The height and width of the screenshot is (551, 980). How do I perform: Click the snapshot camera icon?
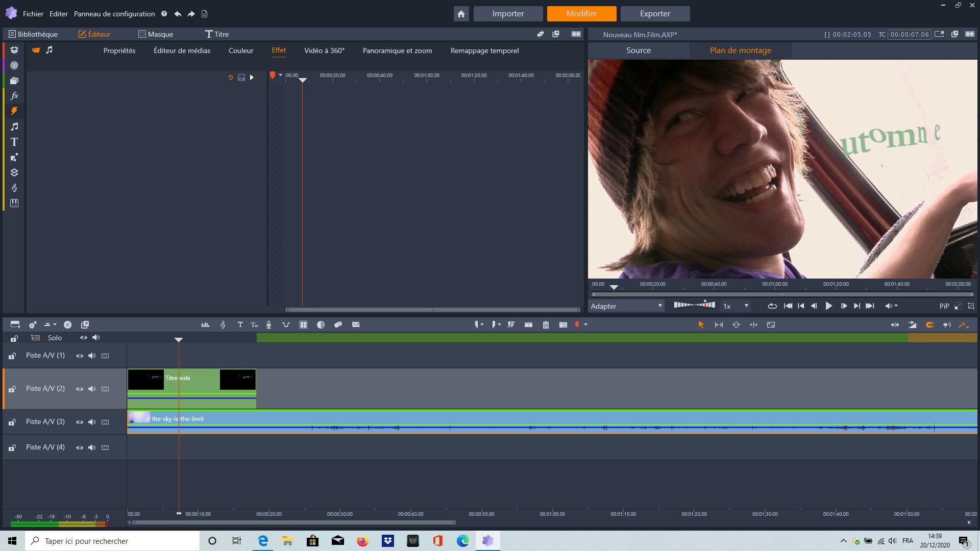point(563,324)
